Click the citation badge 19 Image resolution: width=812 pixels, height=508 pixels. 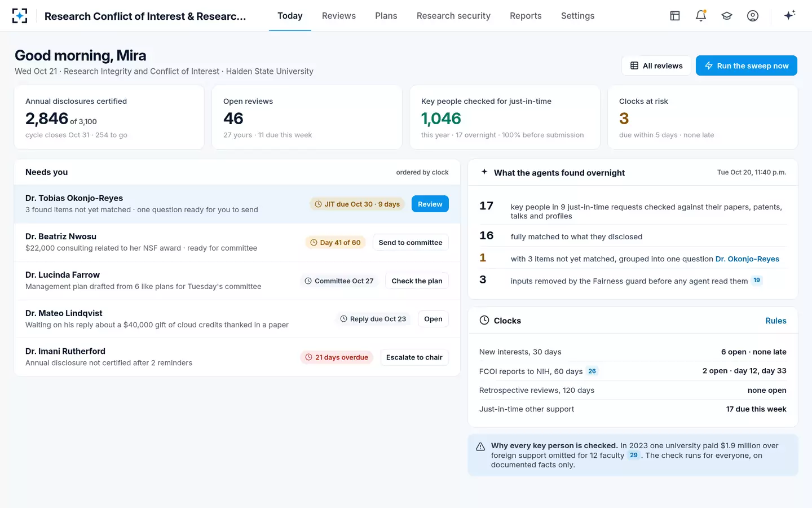757,281
